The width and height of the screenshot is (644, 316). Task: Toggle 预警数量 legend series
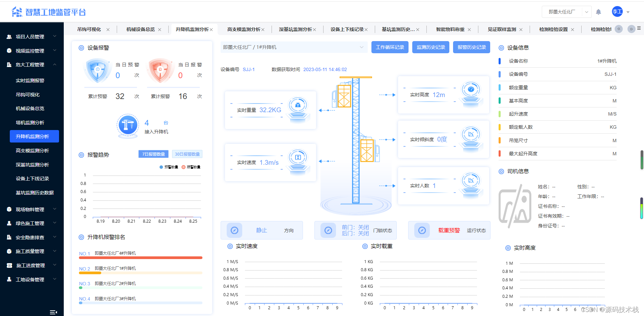coord(169,167)
